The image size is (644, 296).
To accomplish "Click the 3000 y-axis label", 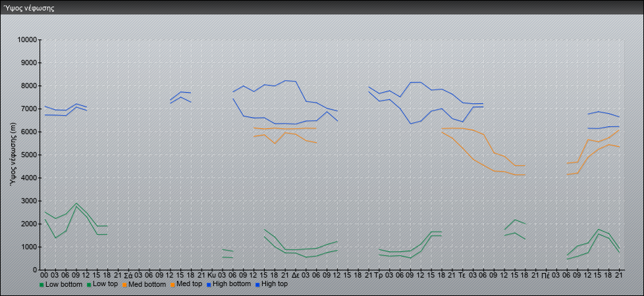I will coord(29,201).
